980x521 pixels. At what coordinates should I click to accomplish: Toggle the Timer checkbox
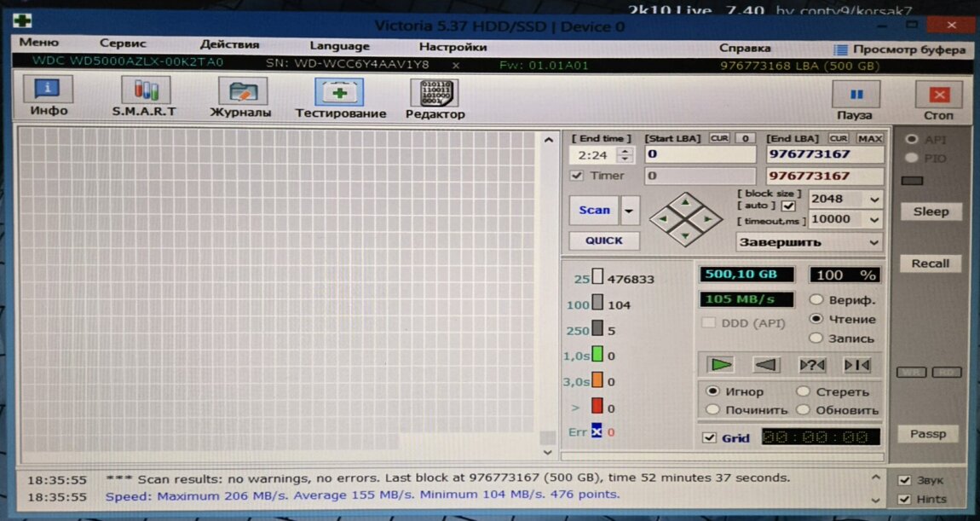[x=577, y=176]
